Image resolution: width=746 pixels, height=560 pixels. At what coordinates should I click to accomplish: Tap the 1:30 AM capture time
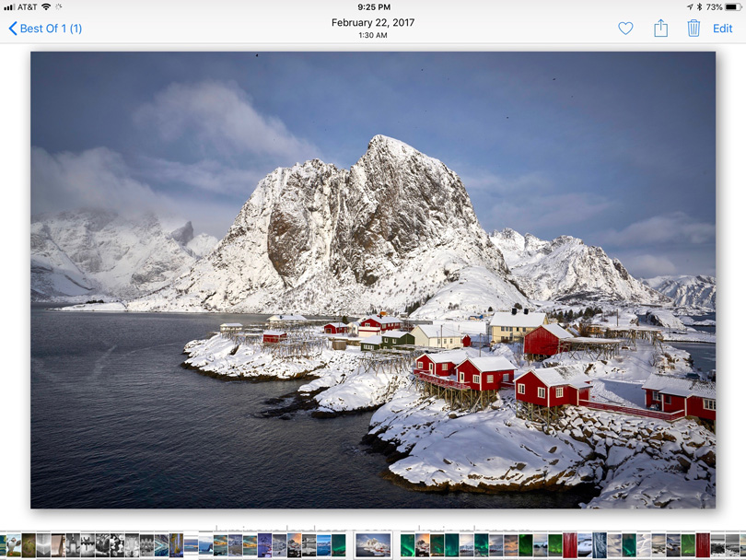[373, 35]
